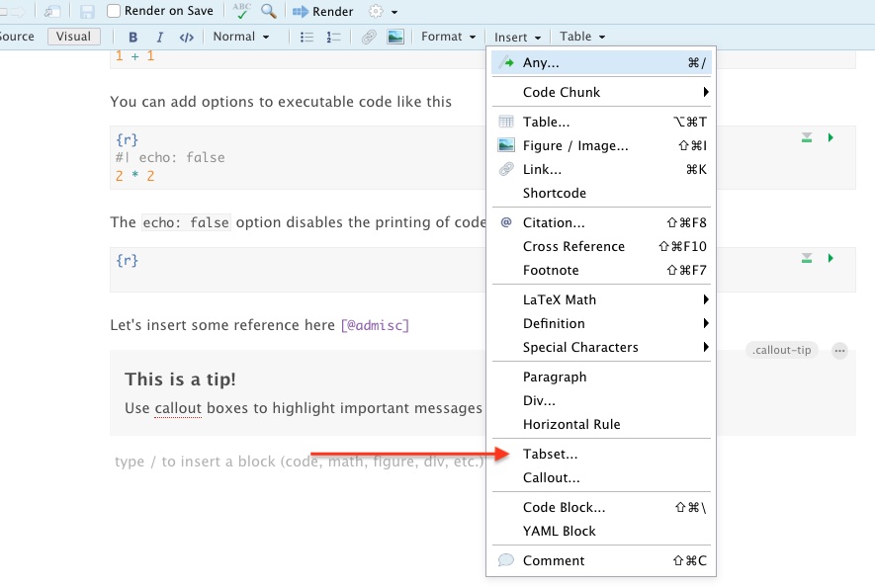Select Div... menu item

click(601, 400)
